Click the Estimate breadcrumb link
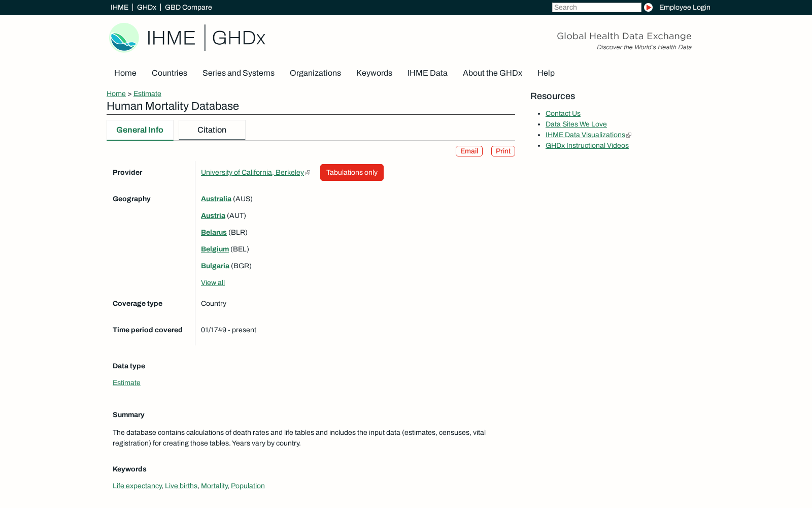This screenshot has height=508, width=812. tap(147, 94)
